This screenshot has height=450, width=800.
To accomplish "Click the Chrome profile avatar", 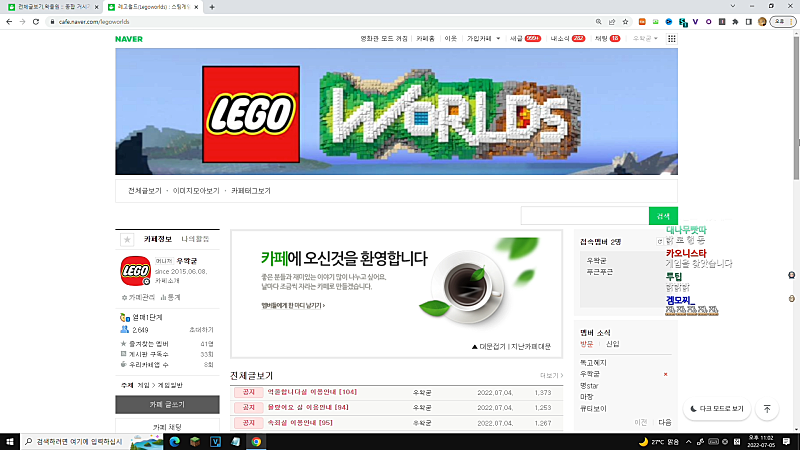I will coord(762,21).
